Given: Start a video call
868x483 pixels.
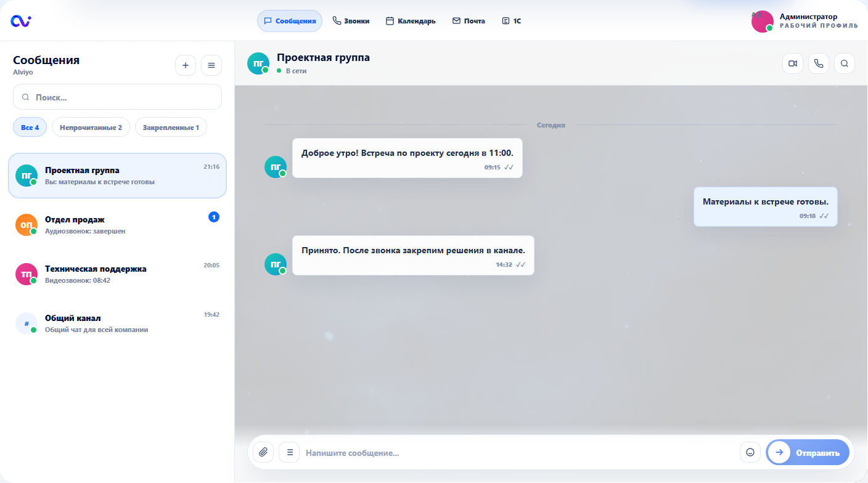Looking at the screenshot, I should tap(793, 63).
